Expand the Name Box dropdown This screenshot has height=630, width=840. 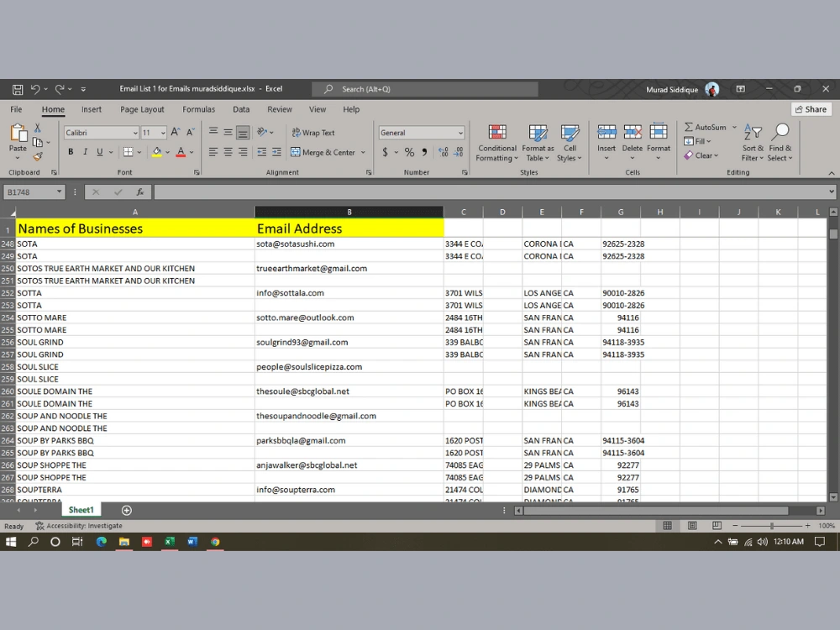pos(59,192)
